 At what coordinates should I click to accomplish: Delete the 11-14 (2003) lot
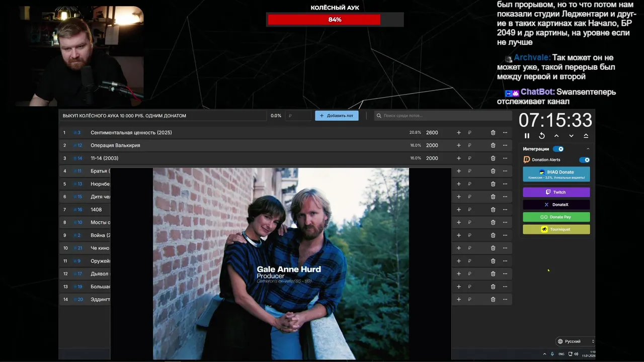(x=493, y=158)
